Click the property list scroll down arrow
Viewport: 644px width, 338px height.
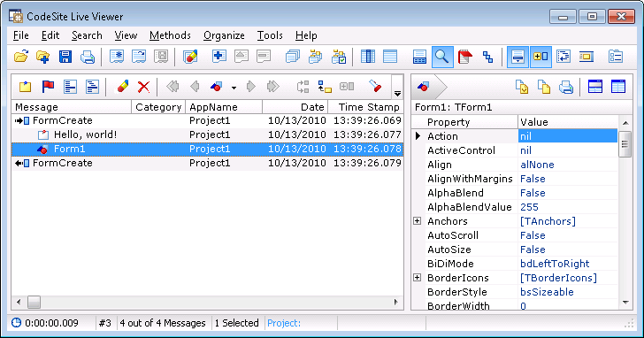(625, 303)
